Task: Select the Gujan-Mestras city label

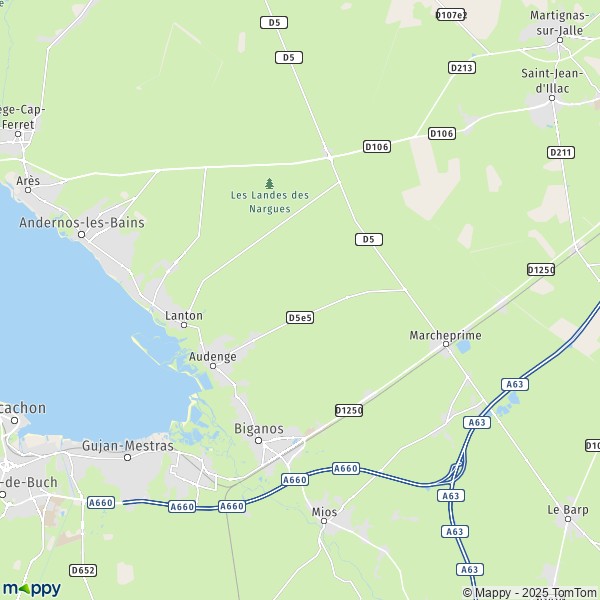Action: coord(128,446)
